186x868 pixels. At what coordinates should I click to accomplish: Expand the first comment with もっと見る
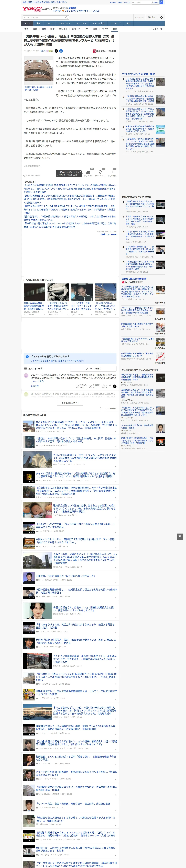tap(39, 381)
